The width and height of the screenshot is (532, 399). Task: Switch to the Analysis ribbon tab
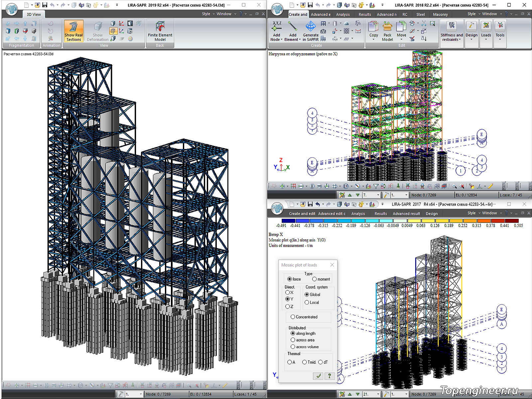(x=342, y=15)
